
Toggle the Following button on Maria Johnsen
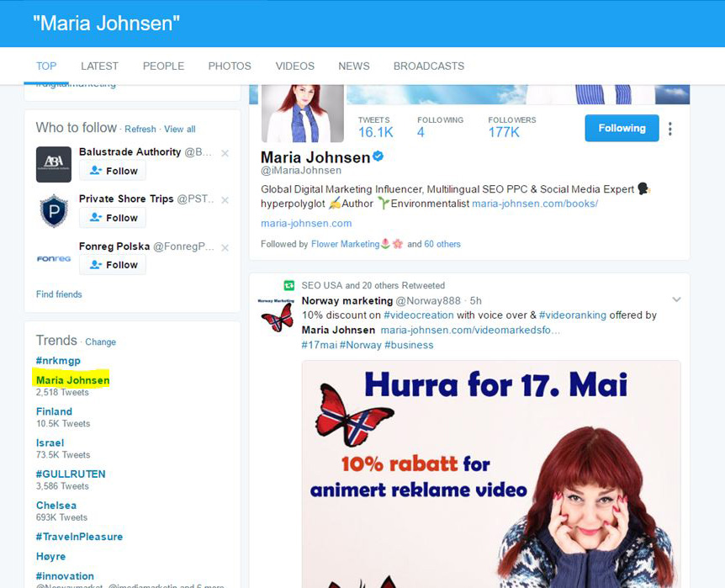pyautogui.click(x=622, y=128)
